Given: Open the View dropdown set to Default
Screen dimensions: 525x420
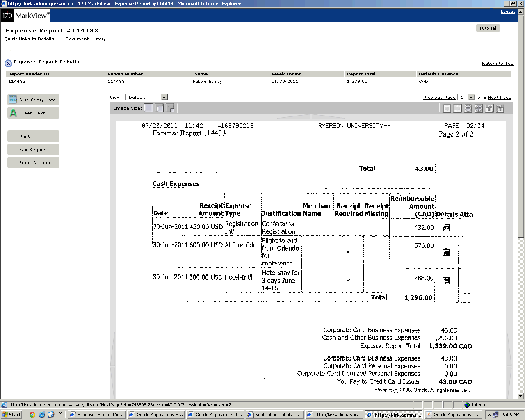Looking at the screenshot, I should 146,97.
